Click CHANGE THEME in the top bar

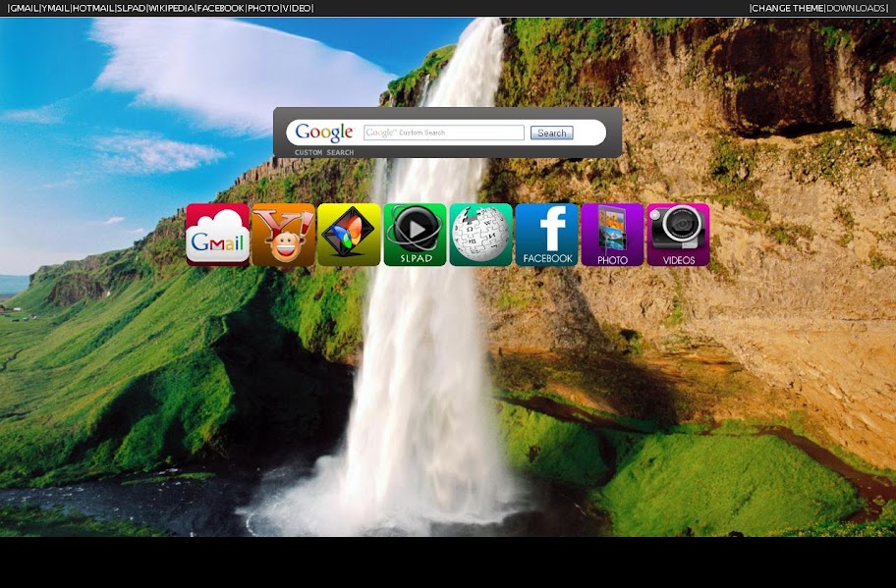787,8
